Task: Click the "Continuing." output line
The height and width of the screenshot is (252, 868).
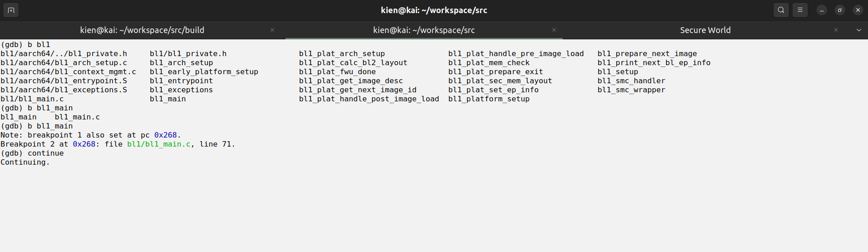Action: coord(25,162)
